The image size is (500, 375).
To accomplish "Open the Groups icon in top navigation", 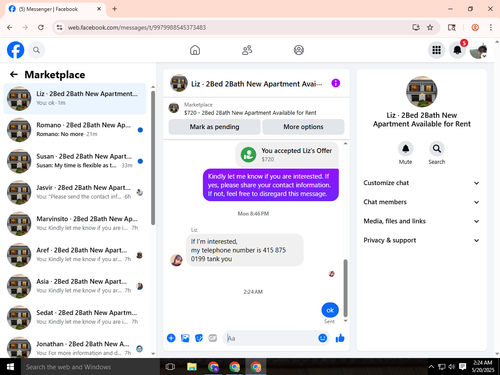I will point(299,50).
